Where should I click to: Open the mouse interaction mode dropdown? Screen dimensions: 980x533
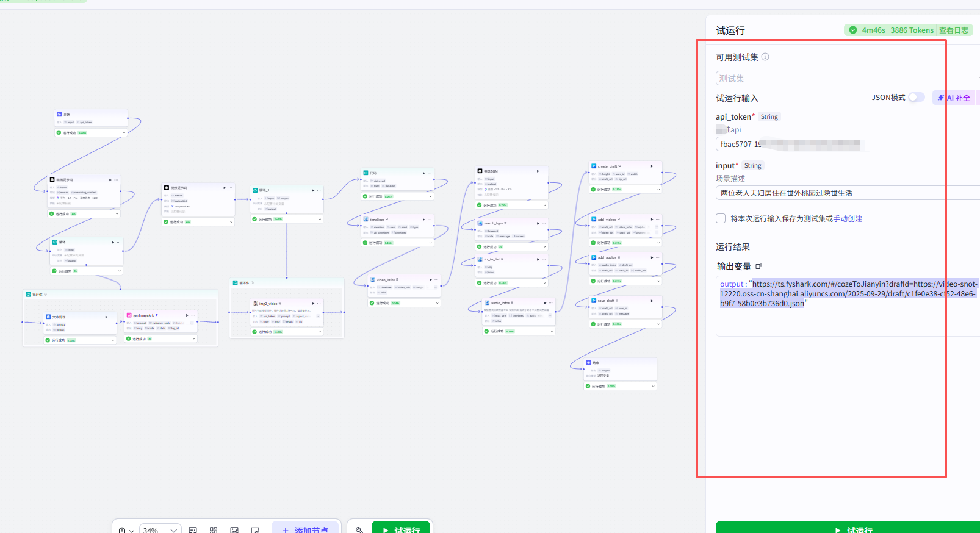click(x=126, y=530)
